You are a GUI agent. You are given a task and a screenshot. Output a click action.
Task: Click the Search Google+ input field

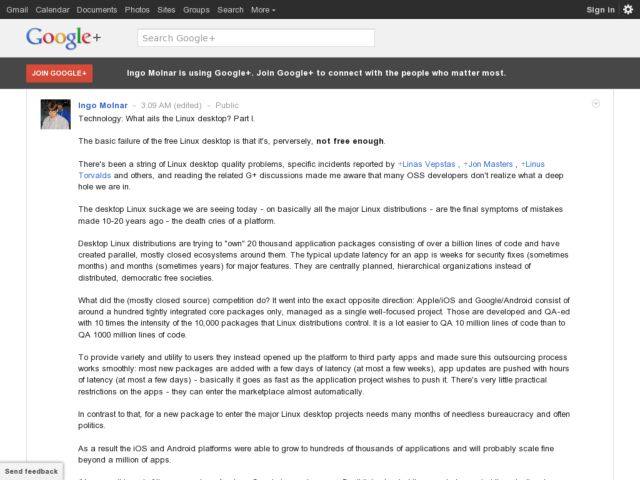255,38
